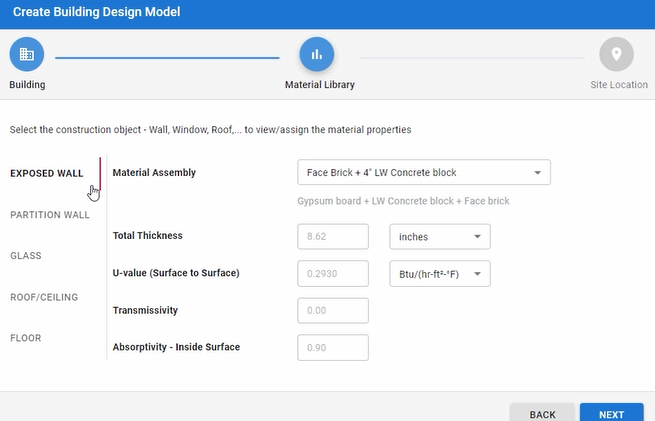The image size is (655, 421).
Task: Expand the thickness units dropdown (inches)
Action: coord(439,237)
